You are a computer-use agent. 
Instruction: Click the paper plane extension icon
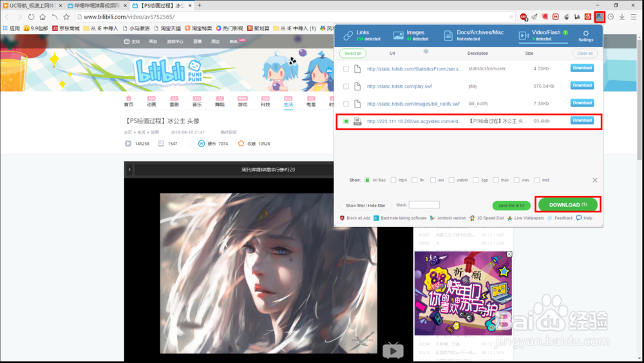click(535, 17)
